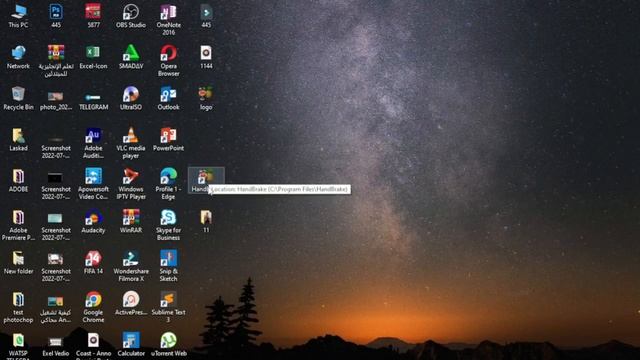The height and width of the screenshot is (360, 640).
Task: Open the VLC media player shortcut
Action: click(131, 143)
